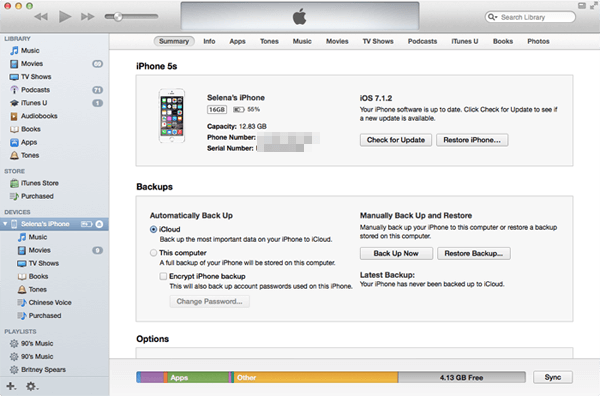Image resolution: width=600 pixels, height=396 pixels.
Task: Select the This computer backup option
Action: tap(153, 253)
